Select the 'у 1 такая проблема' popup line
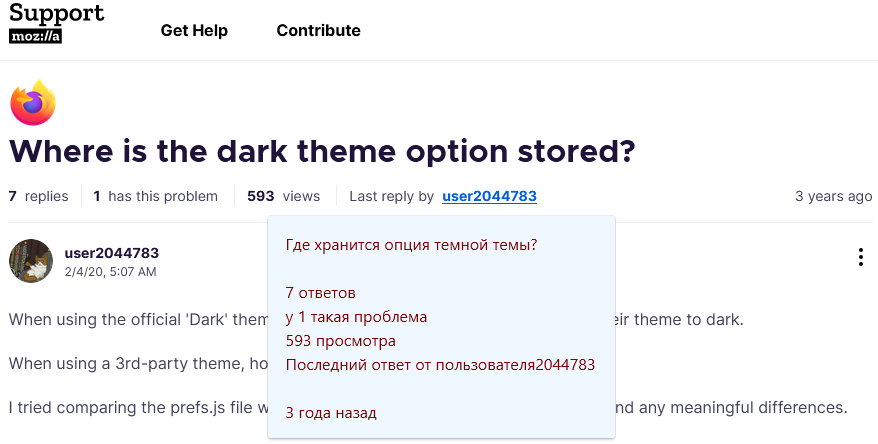The image size is (878, 444). pyautogui.click(x=356, y=317)
